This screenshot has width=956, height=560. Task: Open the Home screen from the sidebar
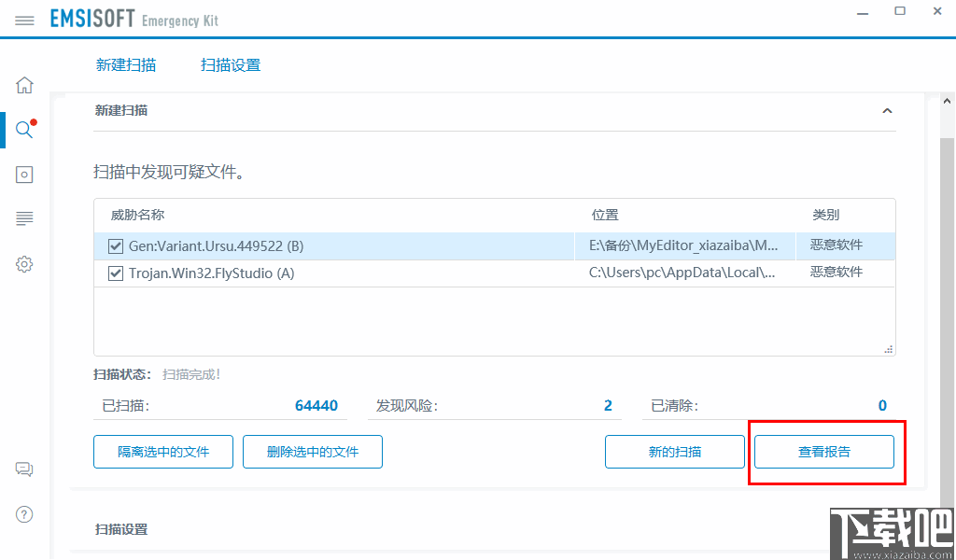[23, 84]
